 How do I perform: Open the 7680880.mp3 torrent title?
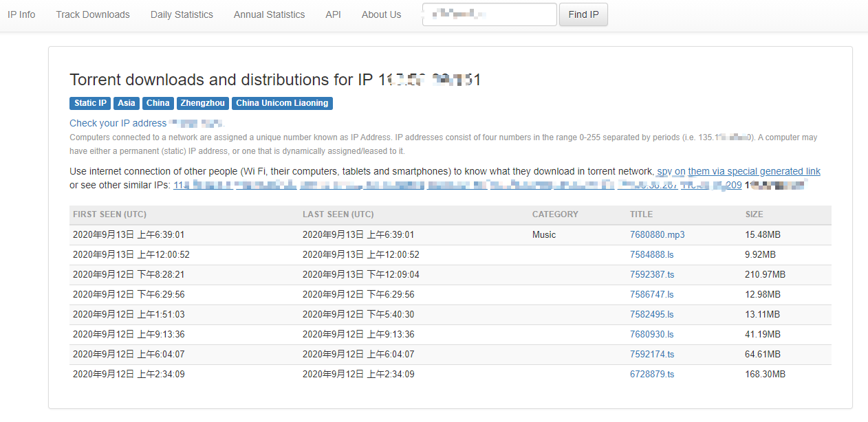(657, 235)
